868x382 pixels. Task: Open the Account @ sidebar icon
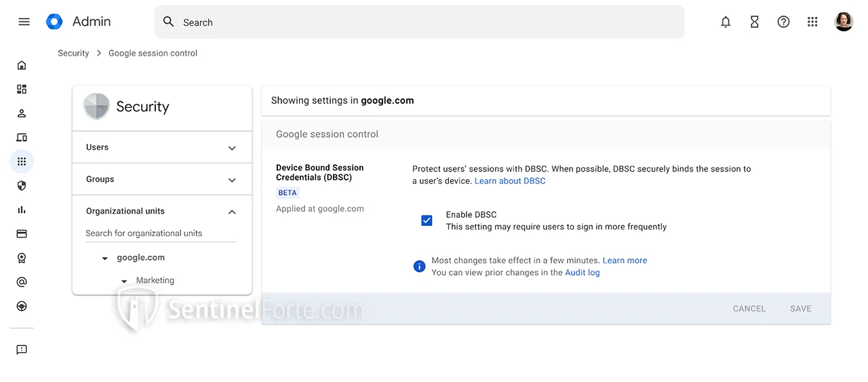(x=22, y=282)
